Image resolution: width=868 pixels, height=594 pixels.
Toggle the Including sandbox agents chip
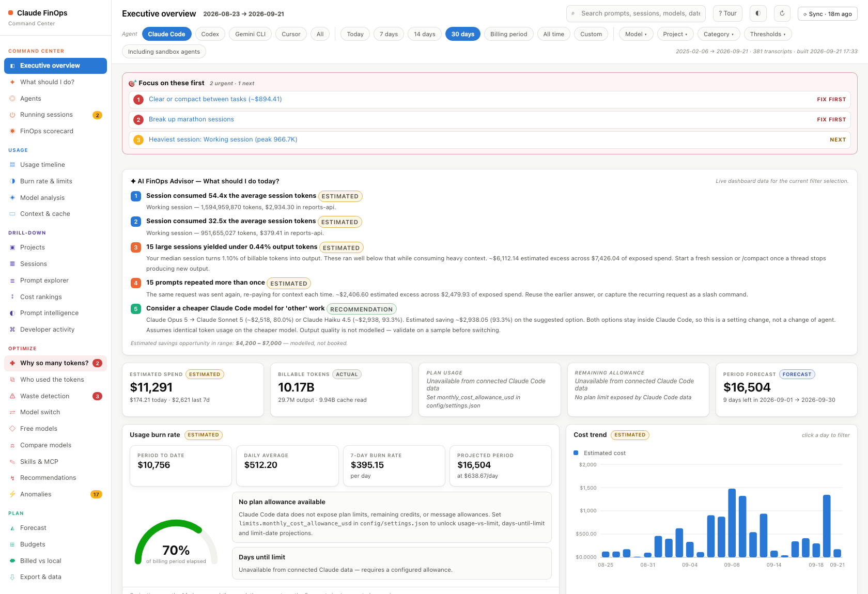tap(164, 52)
